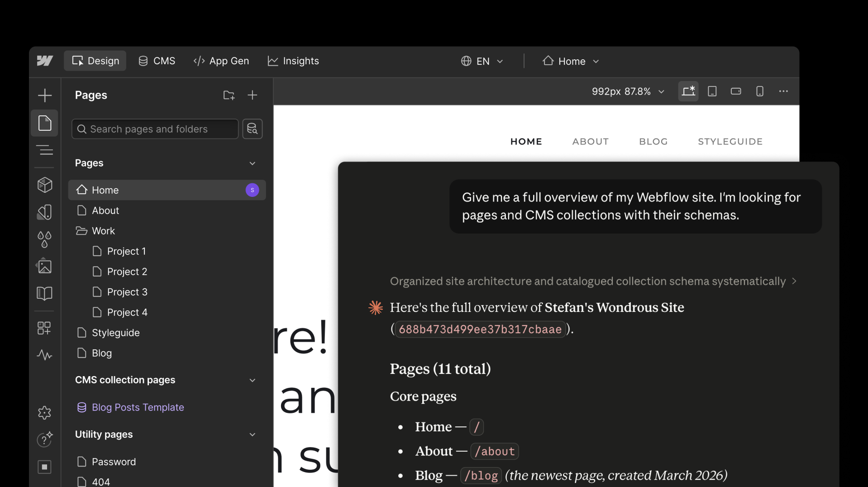Click the /blog path code
Viewport: 868px width, 487px height.
tap(481, 476)
